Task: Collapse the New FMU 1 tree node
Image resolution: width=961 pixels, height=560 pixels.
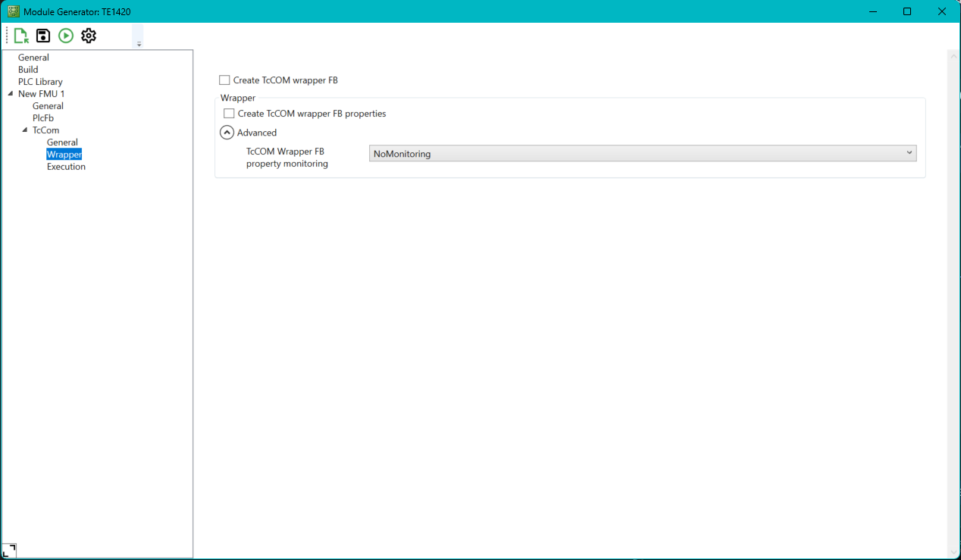Action: coord(9,93)
